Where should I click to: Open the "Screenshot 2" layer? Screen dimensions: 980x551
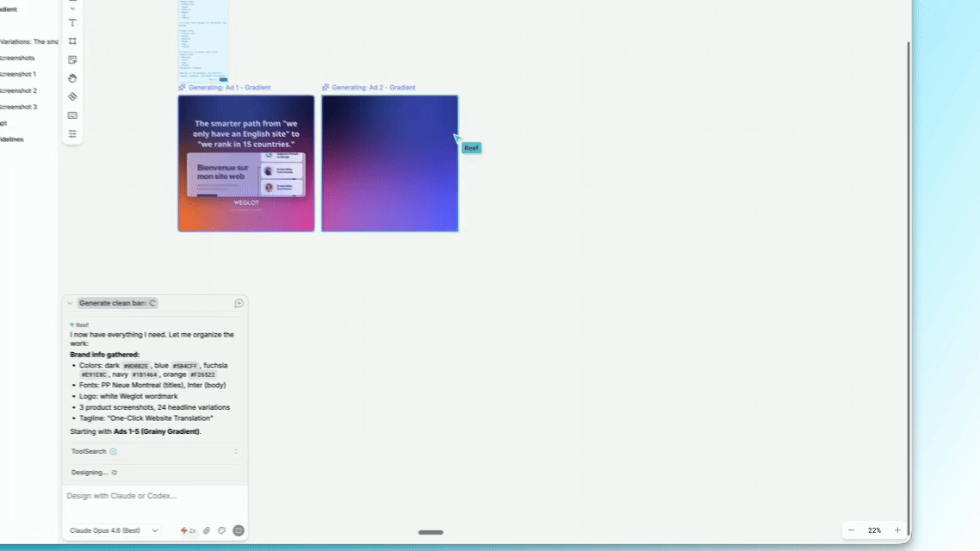[x=18, y=90]
